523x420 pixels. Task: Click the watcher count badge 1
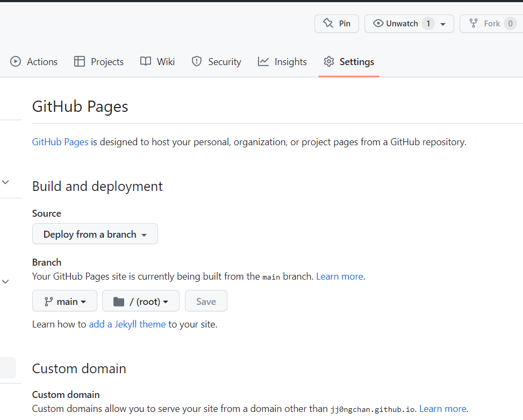(x=428, y=24)
